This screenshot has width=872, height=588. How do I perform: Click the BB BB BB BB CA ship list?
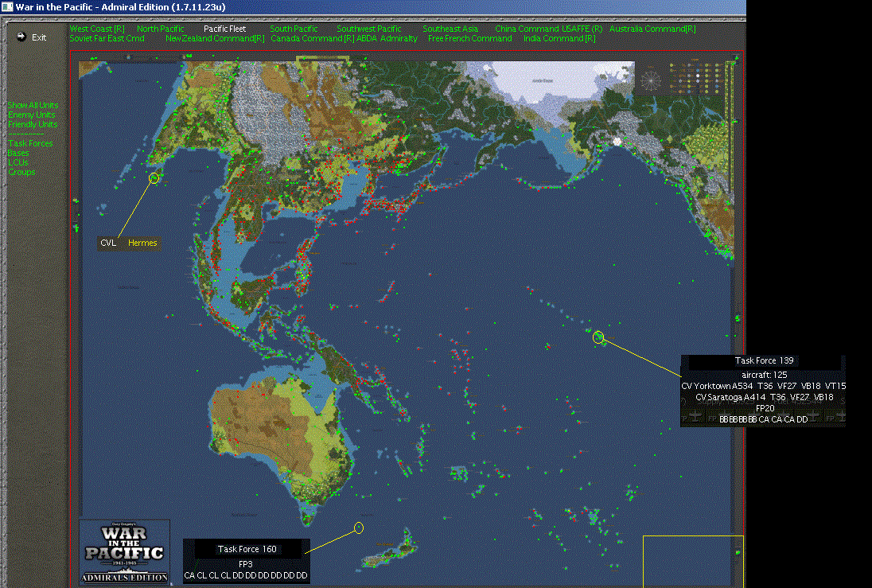pos(763,419)
